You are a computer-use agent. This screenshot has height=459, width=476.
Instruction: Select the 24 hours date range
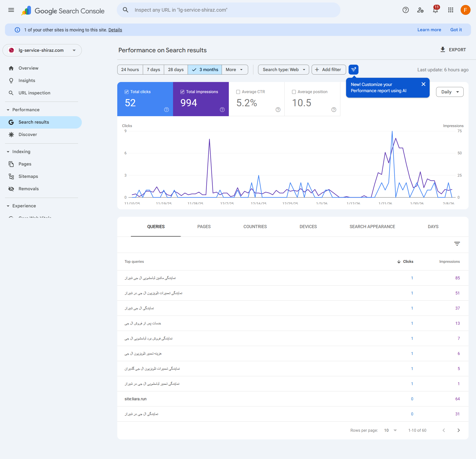click(x=130, y=70)
